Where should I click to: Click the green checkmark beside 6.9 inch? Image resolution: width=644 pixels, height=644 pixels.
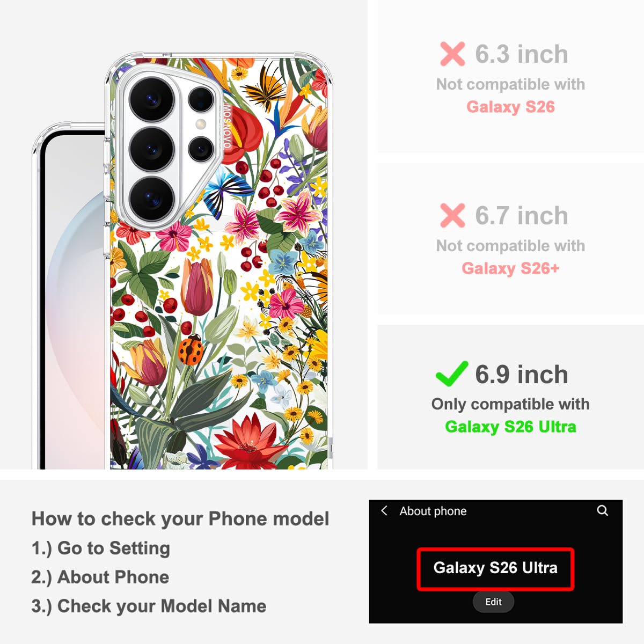[x=452, y=374]
